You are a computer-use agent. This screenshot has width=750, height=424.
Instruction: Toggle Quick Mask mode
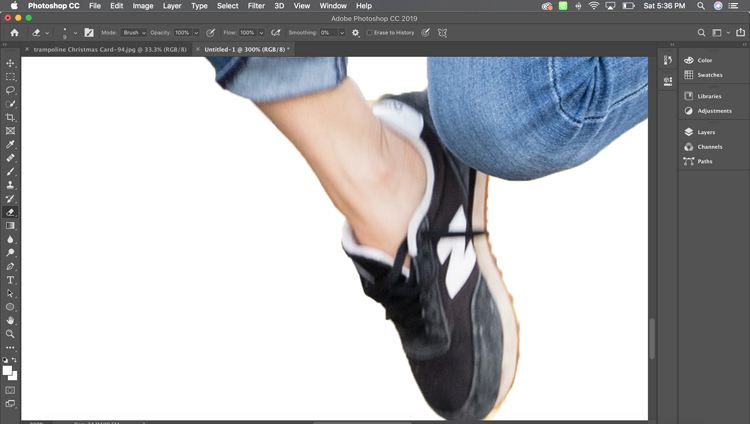tap(10, 391)
